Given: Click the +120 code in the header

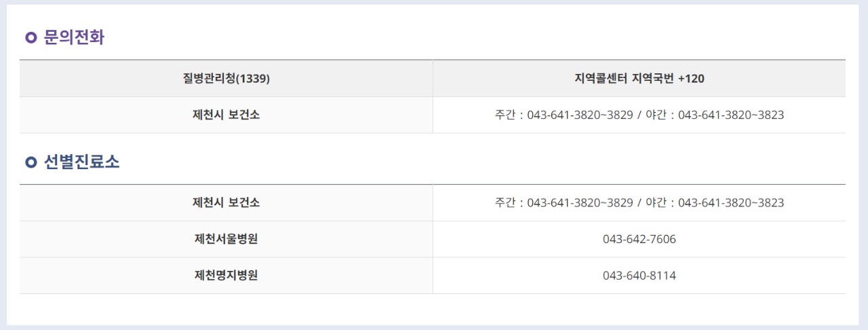Looking at the screenshot, I should pyautogui.click(x=691, y=79).
